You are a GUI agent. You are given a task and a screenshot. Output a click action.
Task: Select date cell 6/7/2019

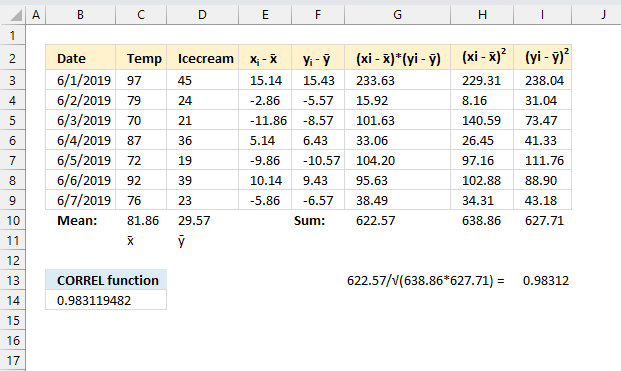click(80, 200)
